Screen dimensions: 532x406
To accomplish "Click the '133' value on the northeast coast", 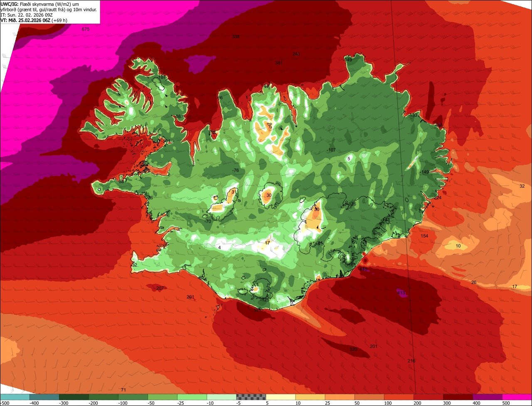I will 414,115.
